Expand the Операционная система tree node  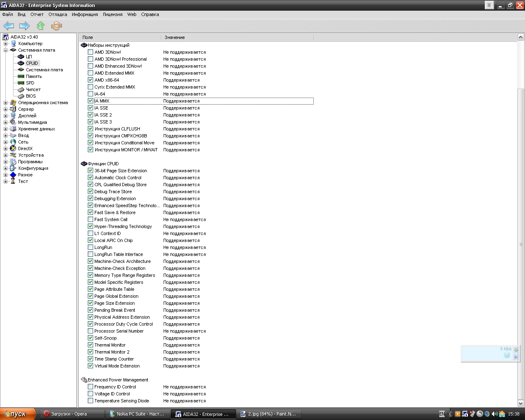tap(6, 103)
